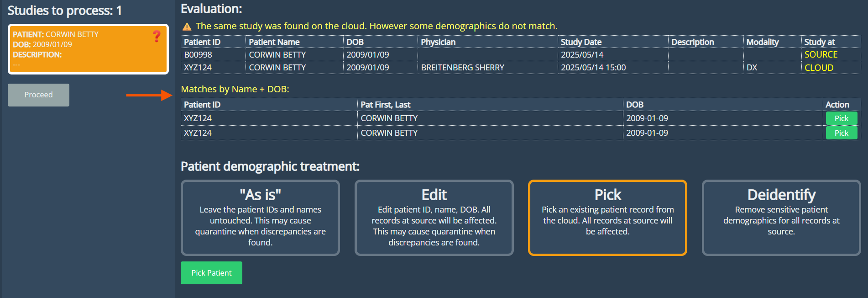Click the green Pick Patient button
The height and width of the screenshot is (298, 868).
211,273
